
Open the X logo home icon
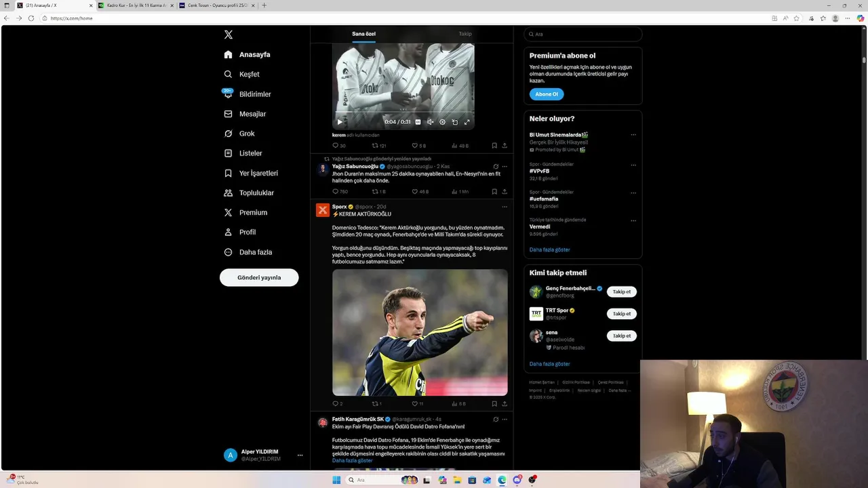coord(229,35)
